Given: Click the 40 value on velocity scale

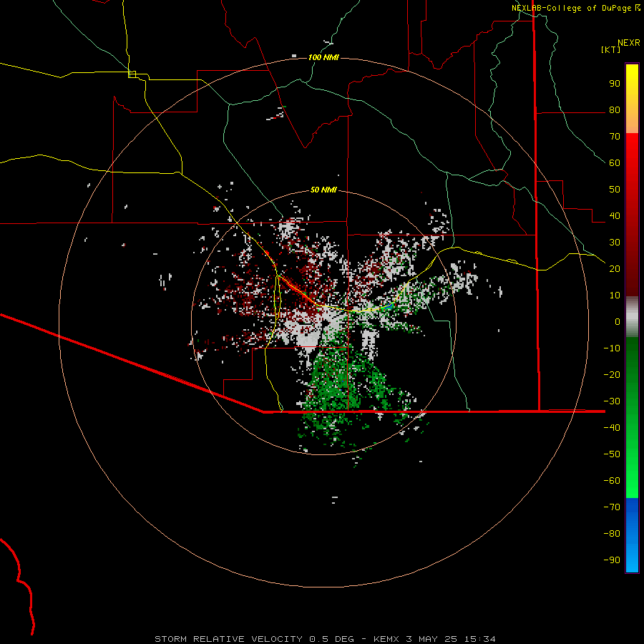Looking at the screenshot, I should (615, 215).
